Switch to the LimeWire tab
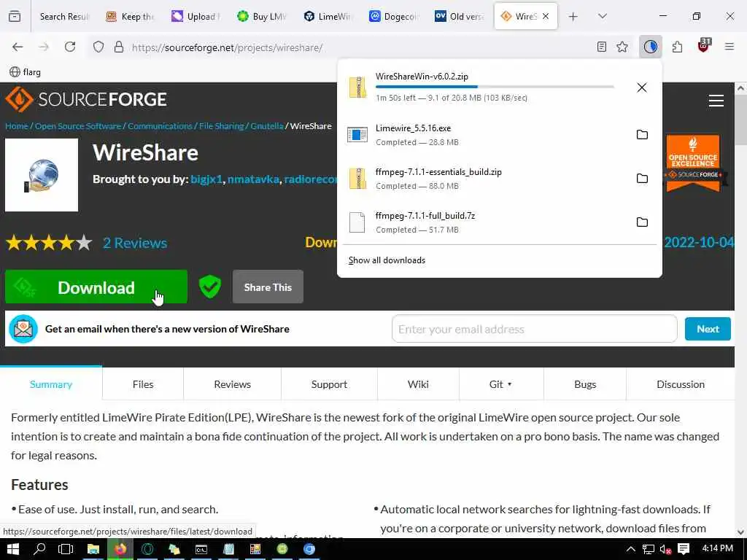 (x=328, y=16)
